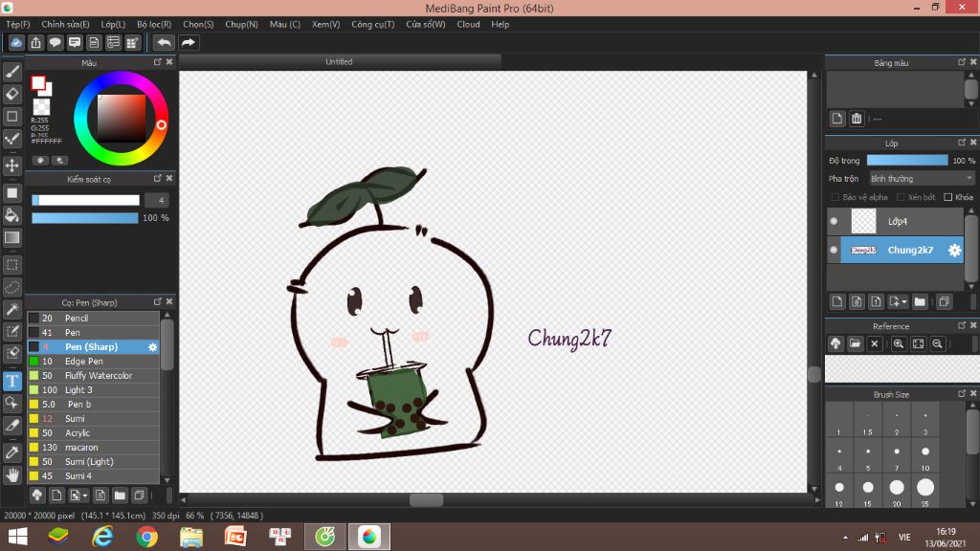
Task: Hide the Lớp4 layer
Action: (x=834, y=221)
